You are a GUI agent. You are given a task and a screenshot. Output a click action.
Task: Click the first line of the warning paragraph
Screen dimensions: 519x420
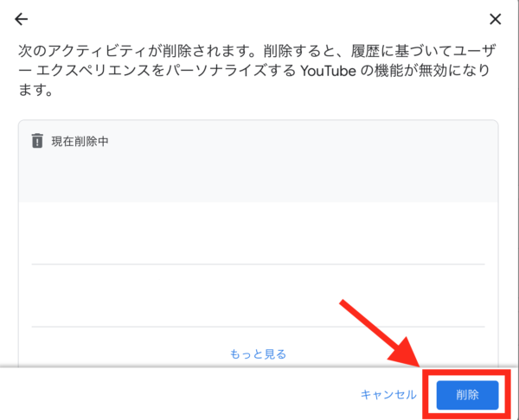tap(257, 51)
